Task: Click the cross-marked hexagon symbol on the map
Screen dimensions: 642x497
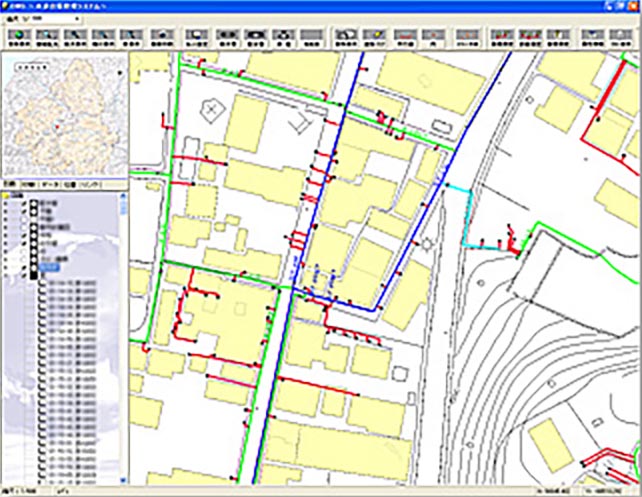Action: 213,110
